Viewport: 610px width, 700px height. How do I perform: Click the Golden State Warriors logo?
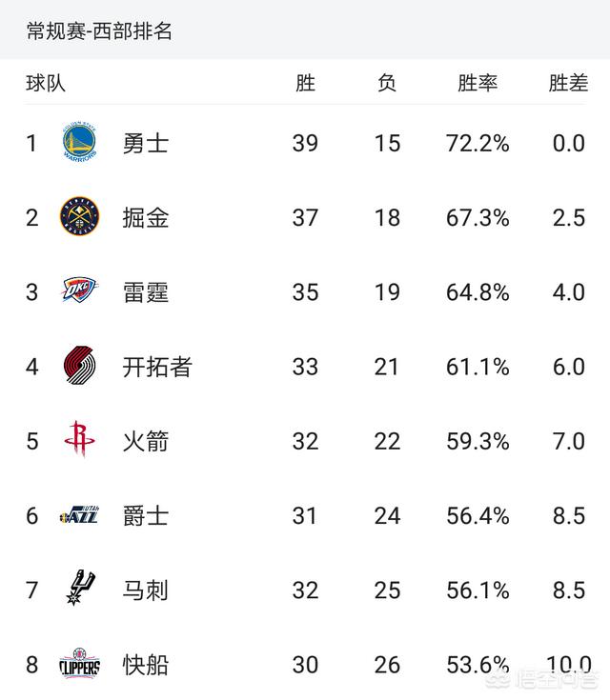(79, 143)
